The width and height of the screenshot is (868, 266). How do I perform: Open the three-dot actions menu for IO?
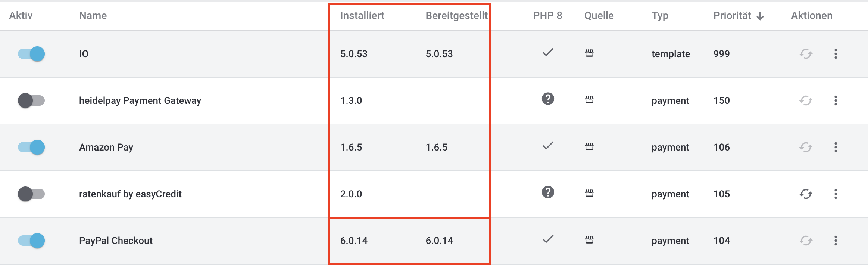coord(836,54)
